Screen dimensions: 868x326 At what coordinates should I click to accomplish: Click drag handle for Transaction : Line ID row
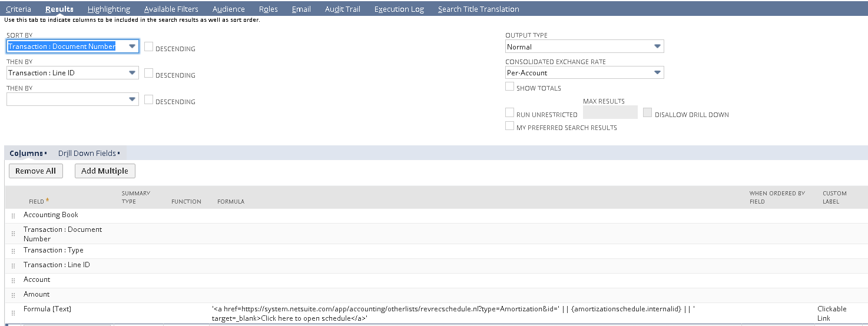13,266
